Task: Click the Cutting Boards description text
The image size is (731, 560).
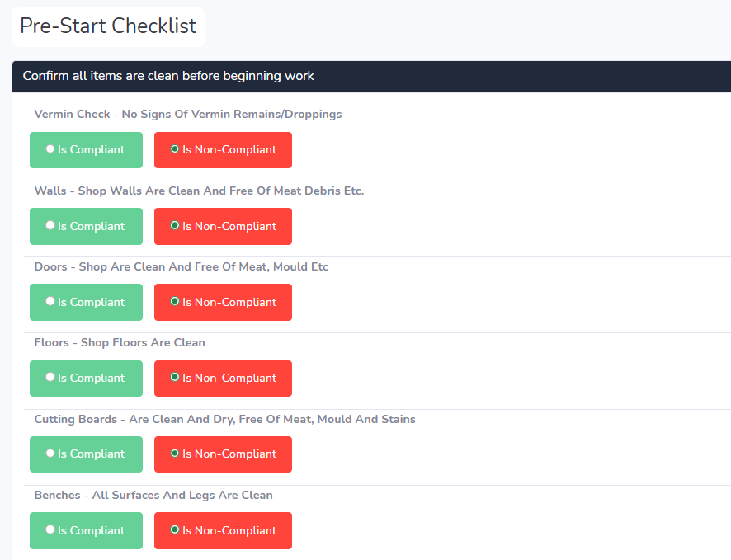Action: [x=224, y=419]
